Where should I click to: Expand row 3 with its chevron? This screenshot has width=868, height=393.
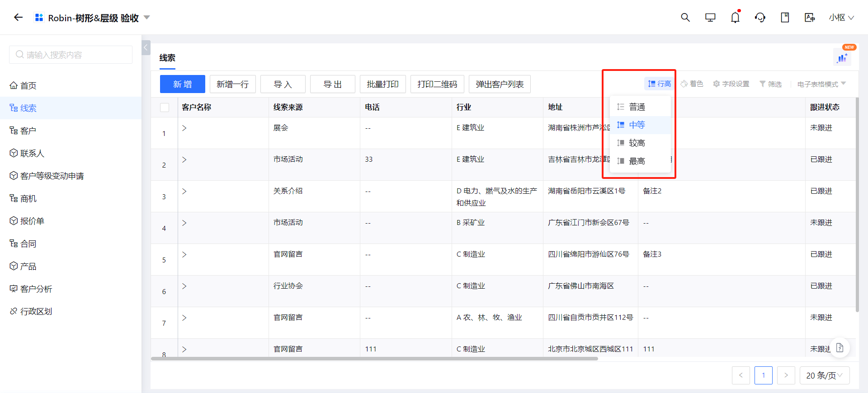point(184,192)
